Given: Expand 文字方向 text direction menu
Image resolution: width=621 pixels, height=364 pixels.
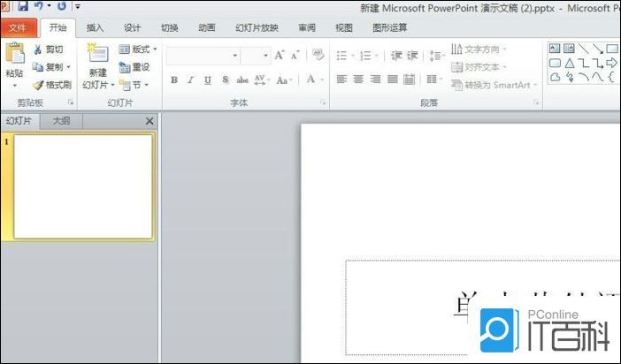Looking at the screenshot, I should pyautogui.click(x=479, y=49).
